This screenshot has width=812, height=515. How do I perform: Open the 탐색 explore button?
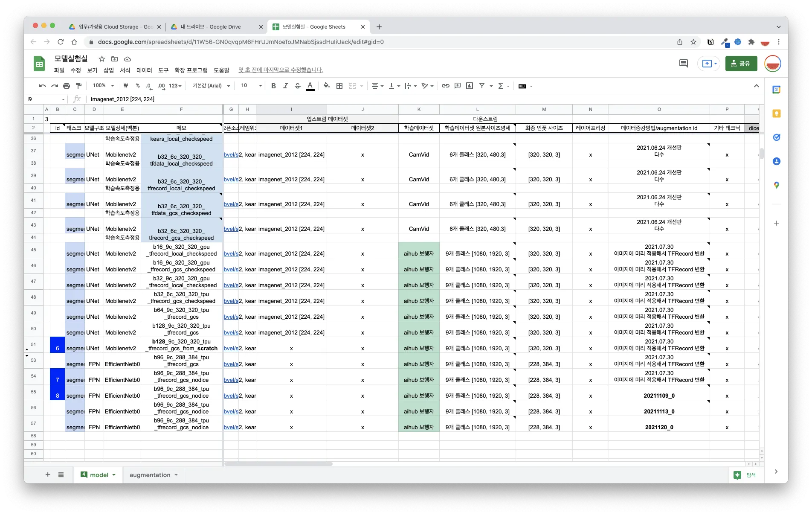pyautogui.click(x=745, y=475)
